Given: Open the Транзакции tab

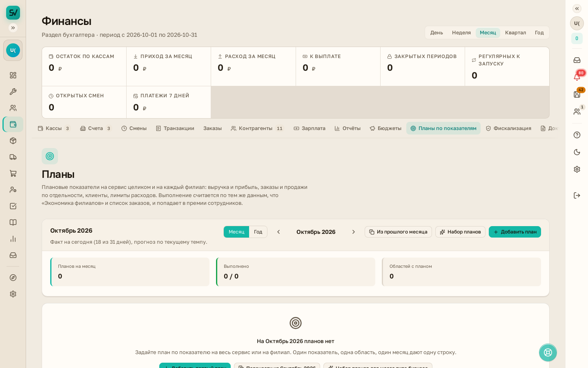Looking at the screenshot, I should [x=175, y=128].
